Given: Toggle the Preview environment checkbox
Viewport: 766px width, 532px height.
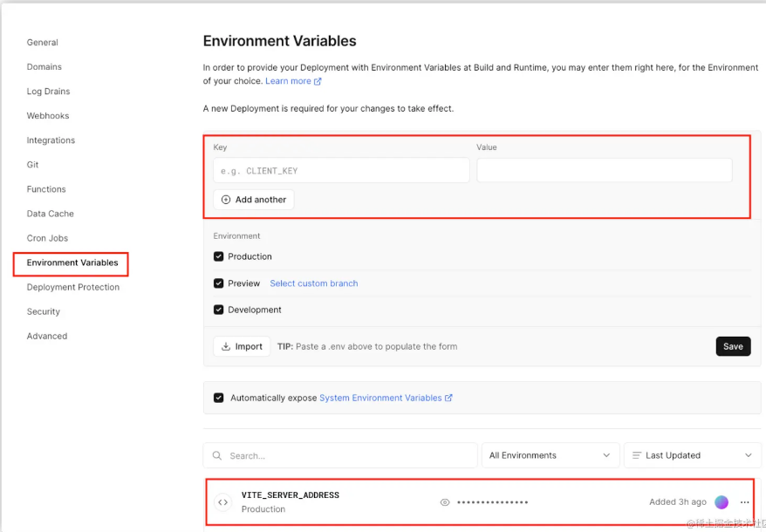Looking at the screenshot, I should 218,283.
